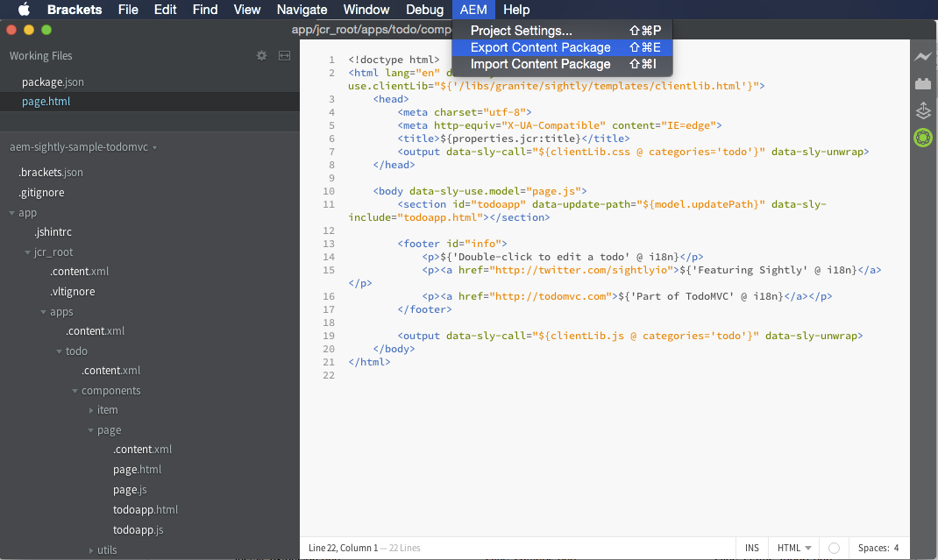The image size is (938, 560).
Task: Split editor view with the Working Files split icon
Action: (x=284, y=55)
